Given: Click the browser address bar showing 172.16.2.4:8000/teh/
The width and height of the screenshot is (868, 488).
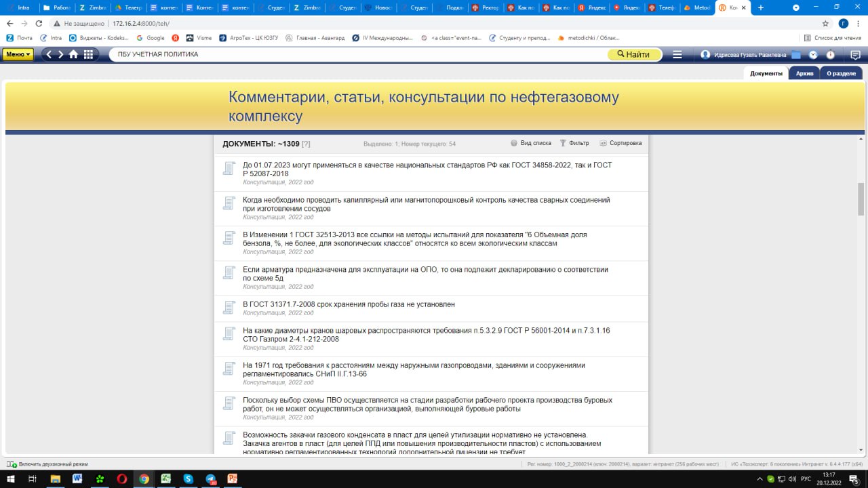Looking at the screenshot, I should tap(434, 23).
